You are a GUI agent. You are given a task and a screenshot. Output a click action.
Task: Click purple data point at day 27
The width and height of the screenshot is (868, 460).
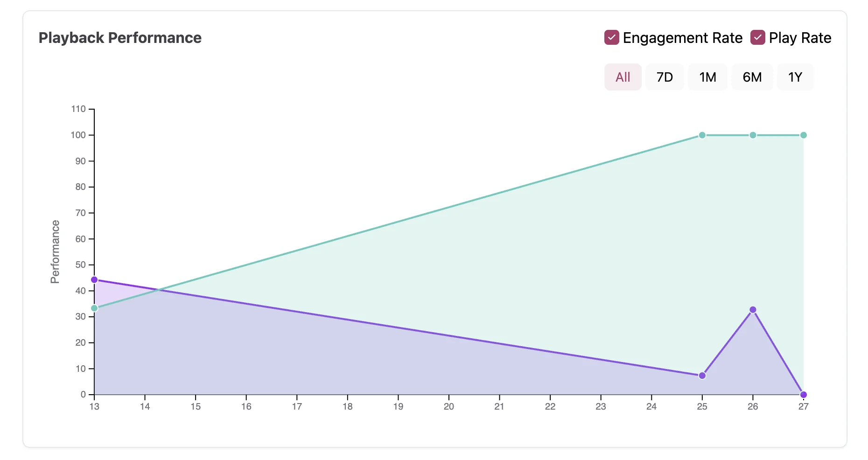click(803, 395)
